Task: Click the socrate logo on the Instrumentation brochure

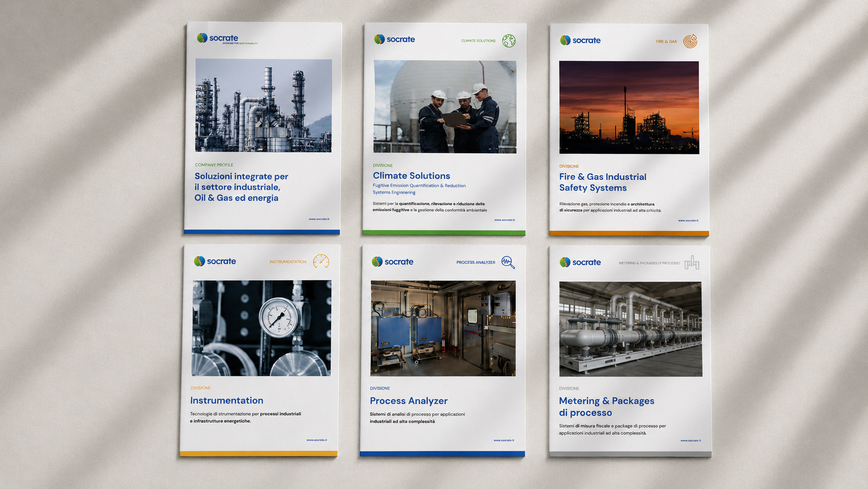Action: pos(215,261)
